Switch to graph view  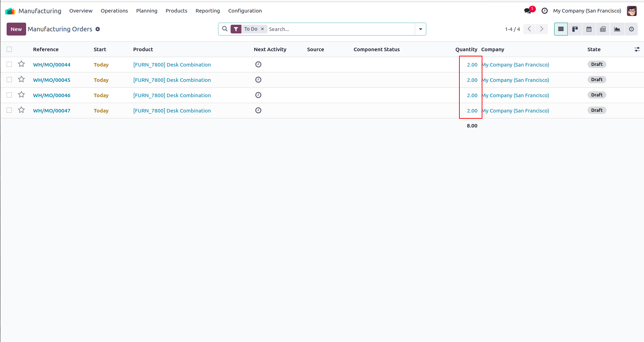point(617,29)
